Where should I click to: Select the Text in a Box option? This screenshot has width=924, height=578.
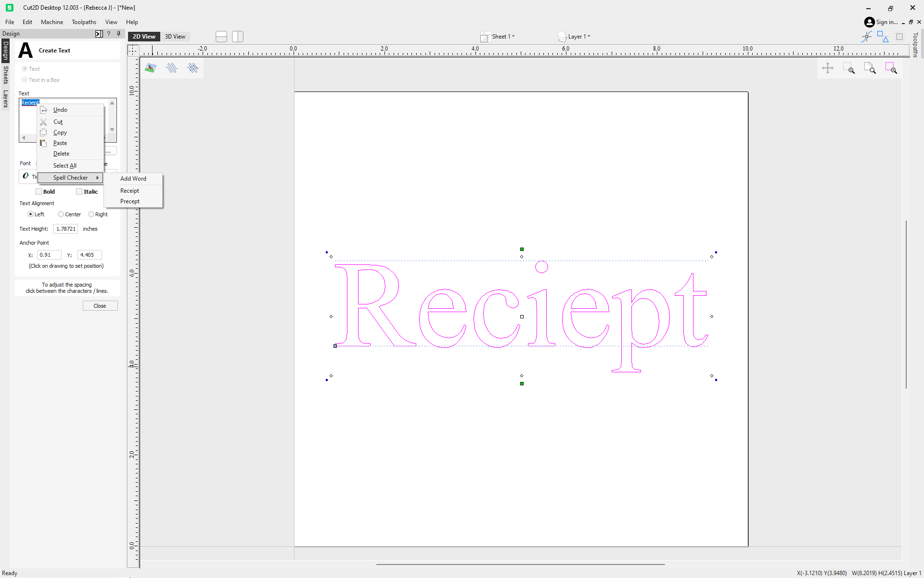tap(25, 80)
